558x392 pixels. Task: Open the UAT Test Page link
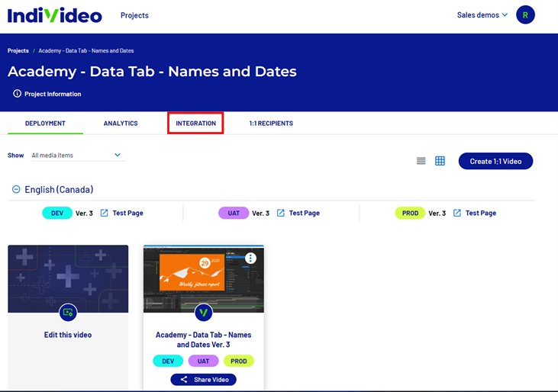(x=305, y=213)
